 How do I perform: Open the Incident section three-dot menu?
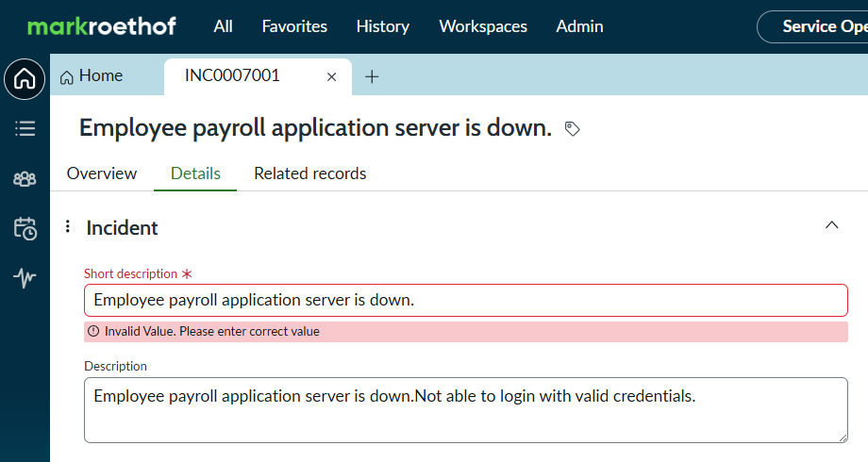pos(68,226)
